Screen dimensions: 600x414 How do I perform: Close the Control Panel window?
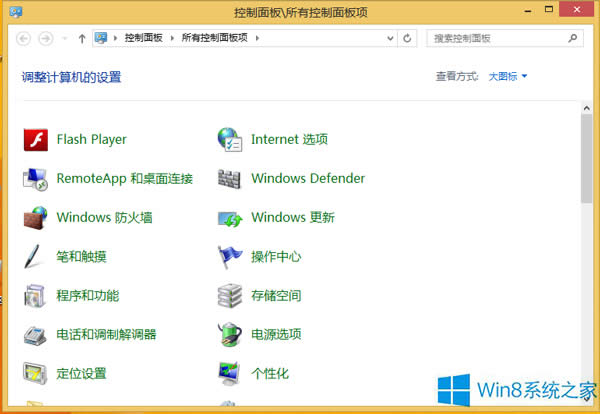577,10
